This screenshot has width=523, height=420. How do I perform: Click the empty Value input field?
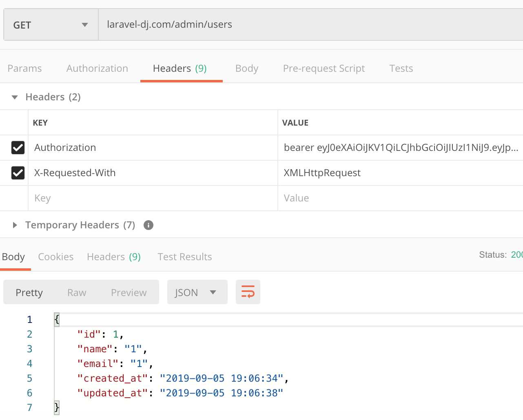[x=401, y=198]
